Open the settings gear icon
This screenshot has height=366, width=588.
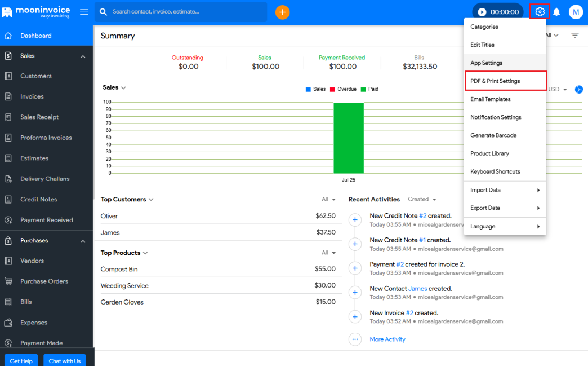coord(540,12)
